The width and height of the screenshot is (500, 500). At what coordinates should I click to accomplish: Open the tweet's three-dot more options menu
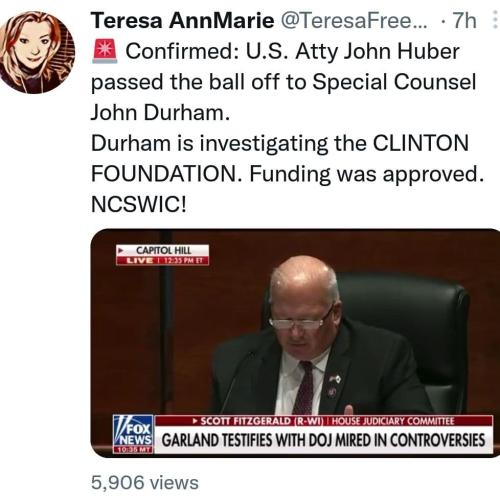495,21
